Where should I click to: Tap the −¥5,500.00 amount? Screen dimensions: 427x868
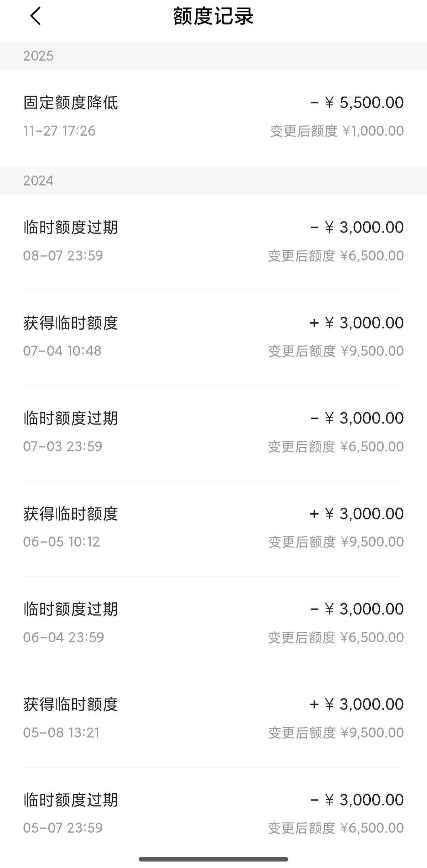[x=357, y=103]
